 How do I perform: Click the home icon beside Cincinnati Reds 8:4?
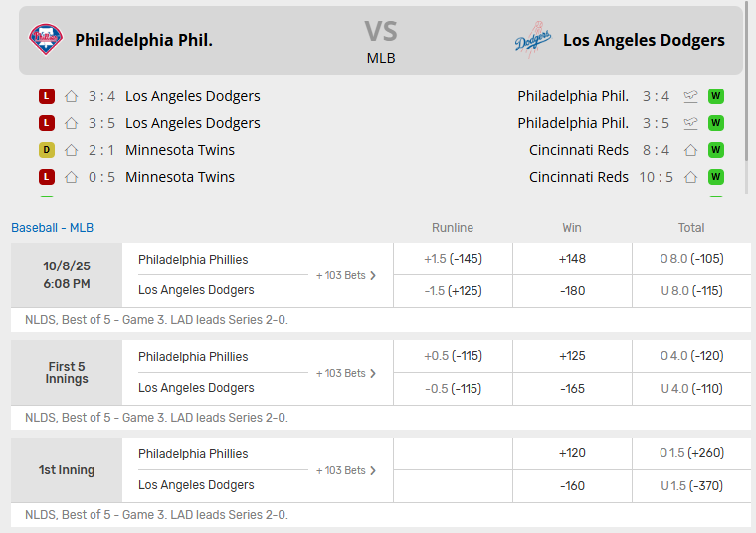click(690, 150)
